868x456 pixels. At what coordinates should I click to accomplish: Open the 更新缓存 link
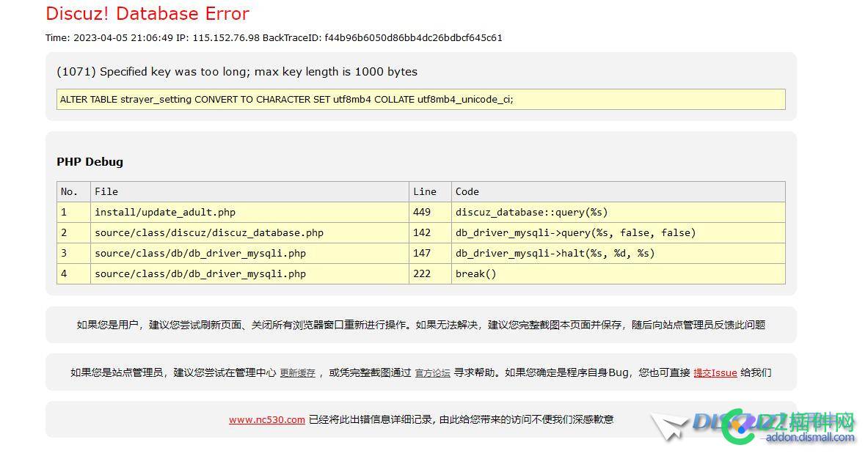tap(296, 372)
